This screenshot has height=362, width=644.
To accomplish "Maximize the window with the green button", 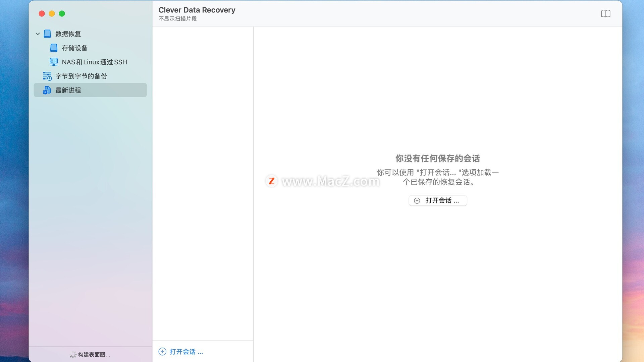I will tap(62, 14).
